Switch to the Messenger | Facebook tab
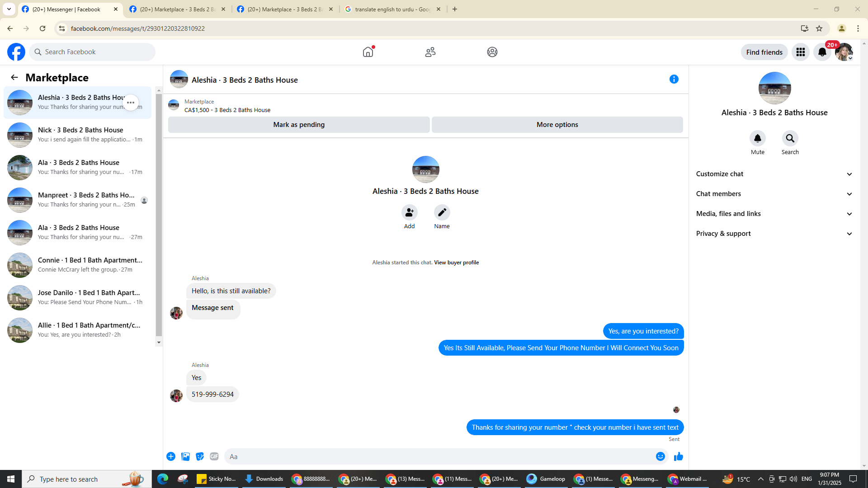This screenshot has height=488, width=868. 70,9
